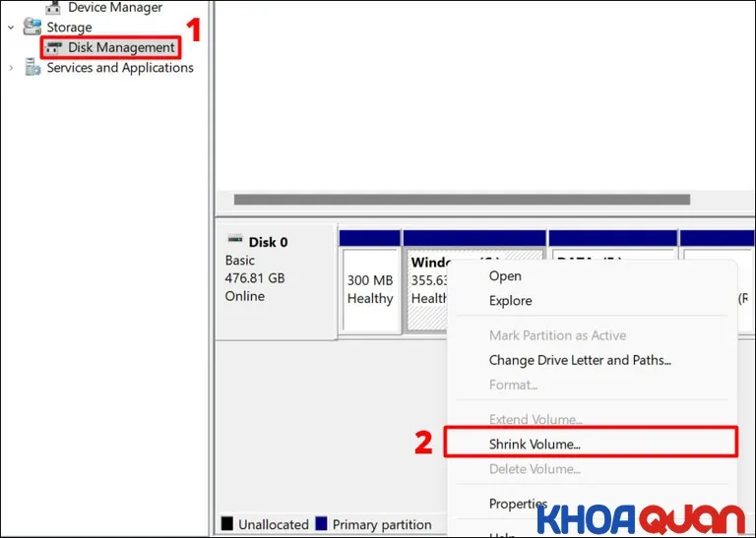Viewport: 756px width, 538px height.
Task: Select the Windows C: partition block
Action: (x=425, y=289)
